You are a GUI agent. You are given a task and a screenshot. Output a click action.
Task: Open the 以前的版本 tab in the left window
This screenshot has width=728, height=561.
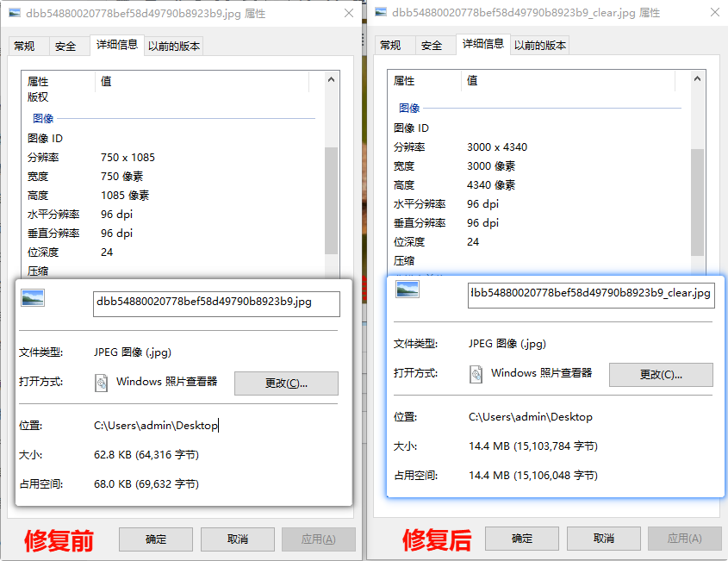174,46
